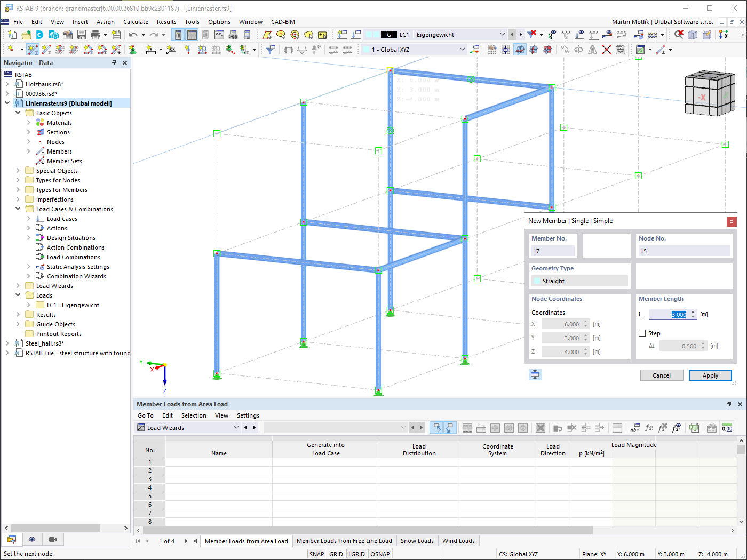Increase the Member Length stepper value
The width and height of the screenshot is (747, 560).
pos(693,313)
